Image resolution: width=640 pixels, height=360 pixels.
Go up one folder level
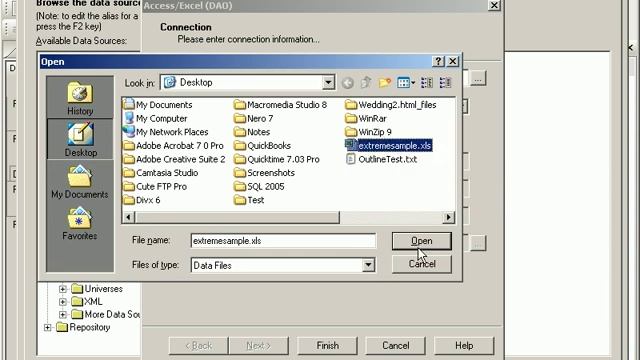[366, 83]
